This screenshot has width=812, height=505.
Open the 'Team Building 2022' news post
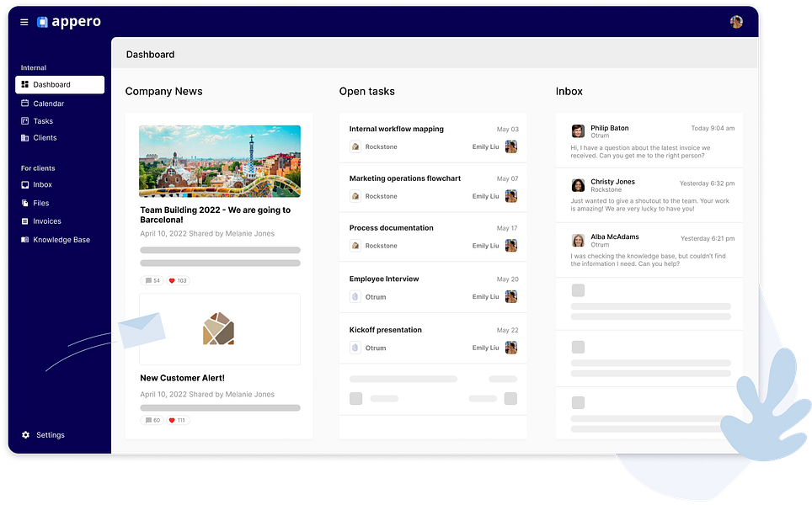point(216,215)
